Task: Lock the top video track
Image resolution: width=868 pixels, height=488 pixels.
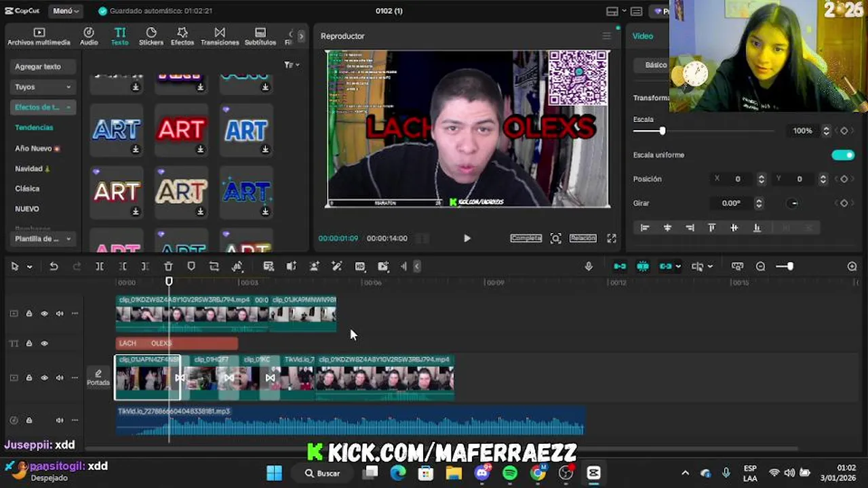Action: point(29,313)
